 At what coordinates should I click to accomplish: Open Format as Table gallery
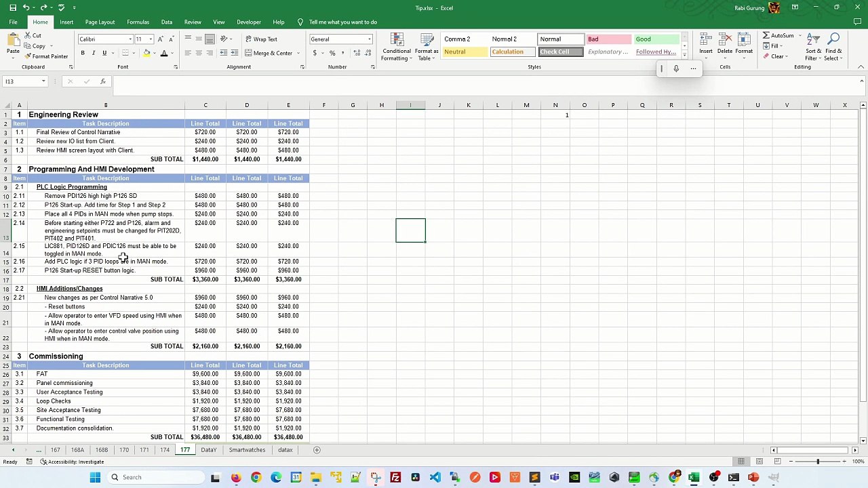point(427,47)
